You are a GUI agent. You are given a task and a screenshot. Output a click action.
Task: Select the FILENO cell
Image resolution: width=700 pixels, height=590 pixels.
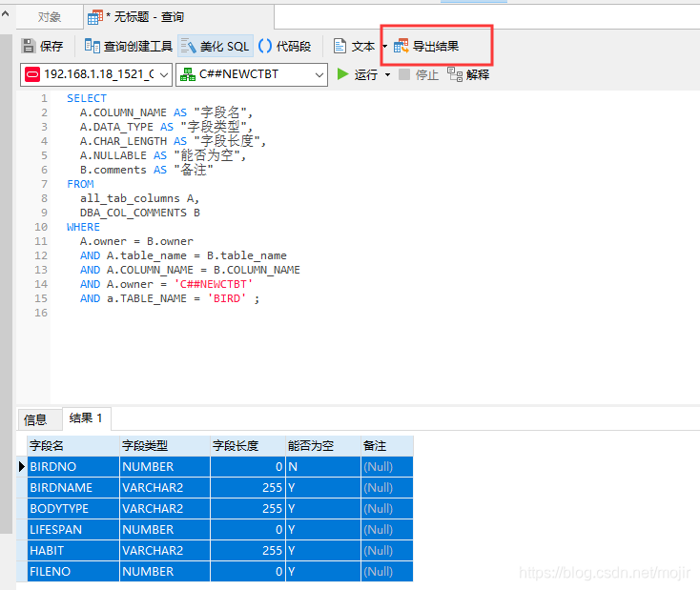[x=73, y=571]
